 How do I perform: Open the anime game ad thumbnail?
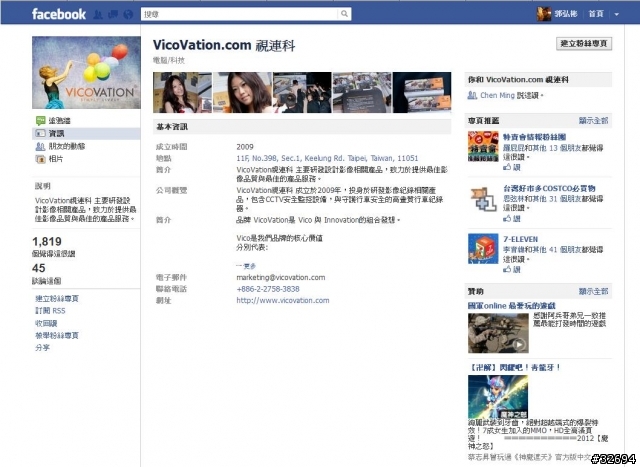(x=498, y=397)
